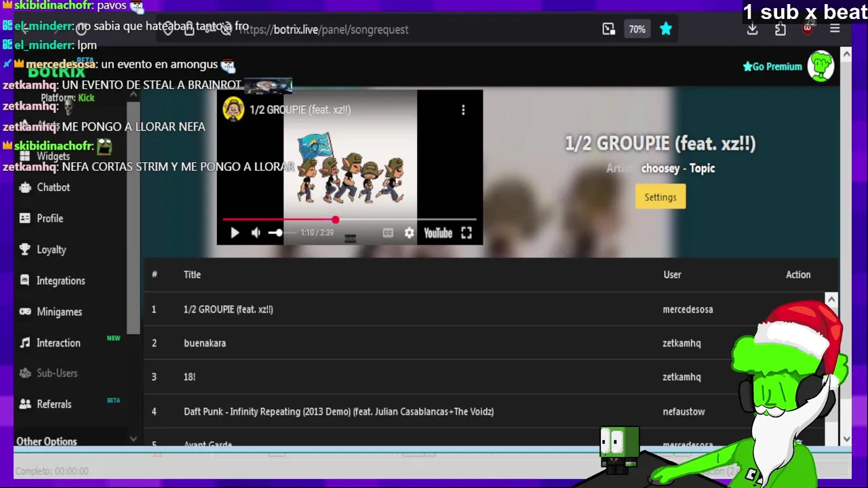Click the Sub-Users people icon
The image size is (868, 488).
coord(25,373)
